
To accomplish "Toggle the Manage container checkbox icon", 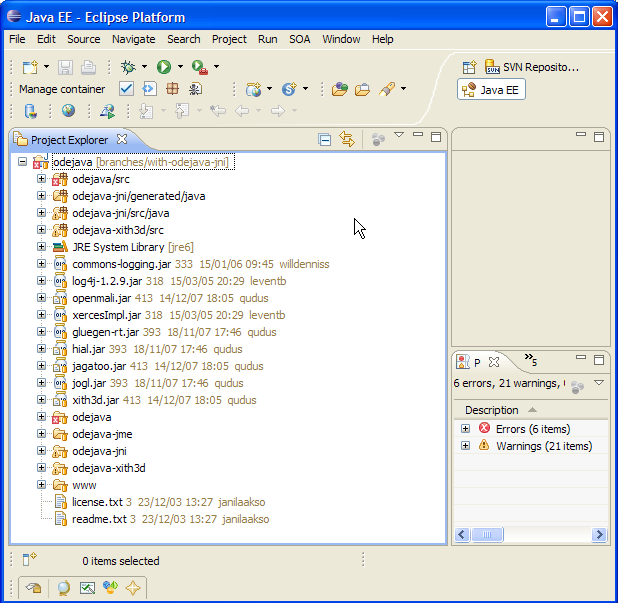I will [126, 89].
